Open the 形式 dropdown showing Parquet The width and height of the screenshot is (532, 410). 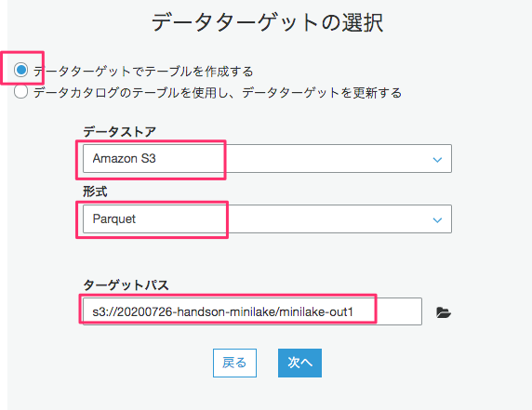pos(267,218)
